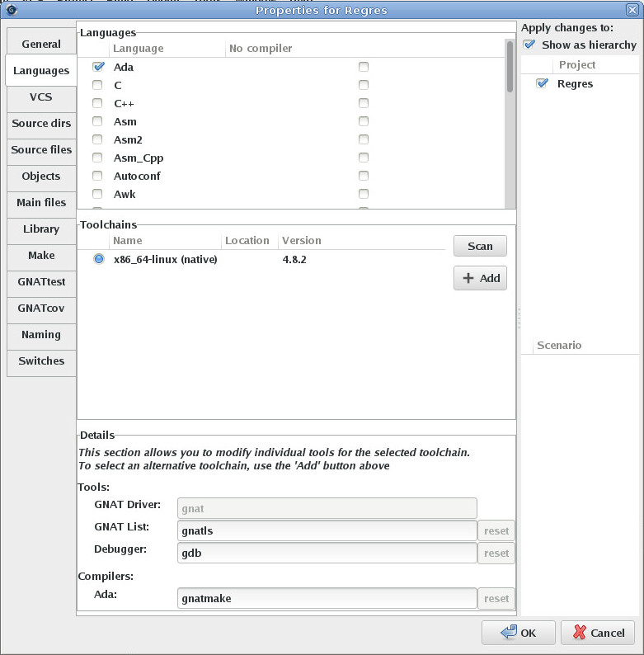
Task: Click the Debugger input field
Action: pyautogui.click(x=327, y=553)
